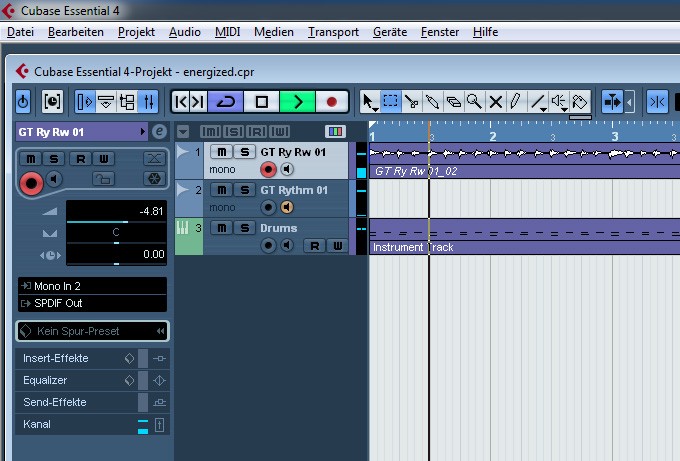680x461 pixels.
Task: Open the Datei menu
Action: tap(20, 32)
